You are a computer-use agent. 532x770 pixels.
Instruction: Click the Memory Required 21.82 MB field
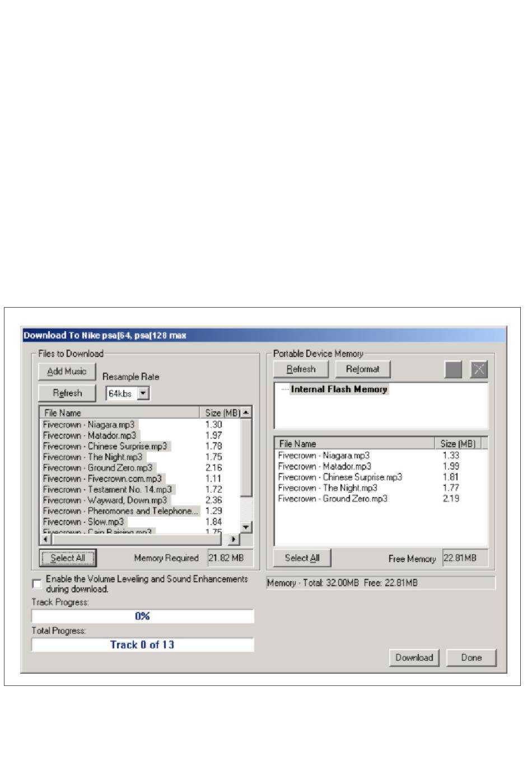tap(230, 558)
